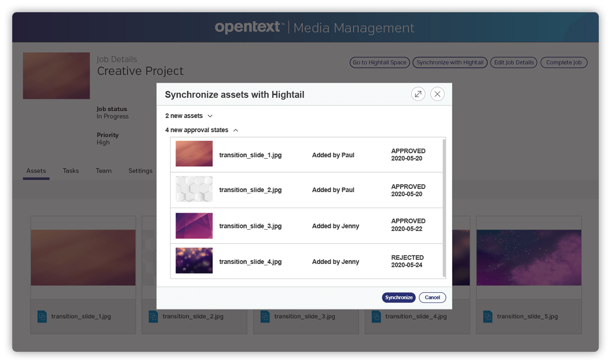Image resolution: width=611 pixels, height=364 pixels.
Task: Click the OpenText Media Management logo
Action: [314, 27]
